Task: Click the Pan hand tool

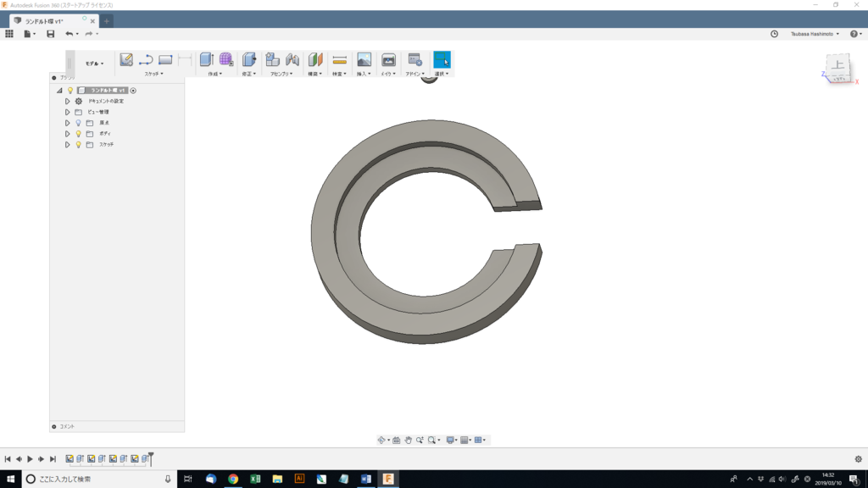Action: click(x=408, y=441)
